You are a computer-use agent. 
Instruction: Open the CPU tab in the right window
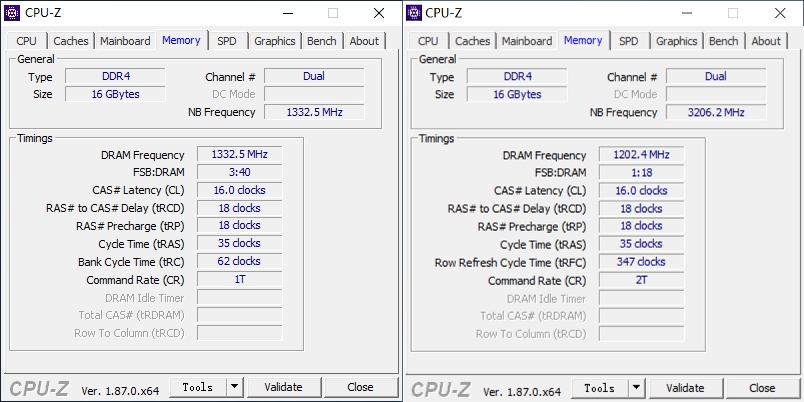(x=428, y=41)
